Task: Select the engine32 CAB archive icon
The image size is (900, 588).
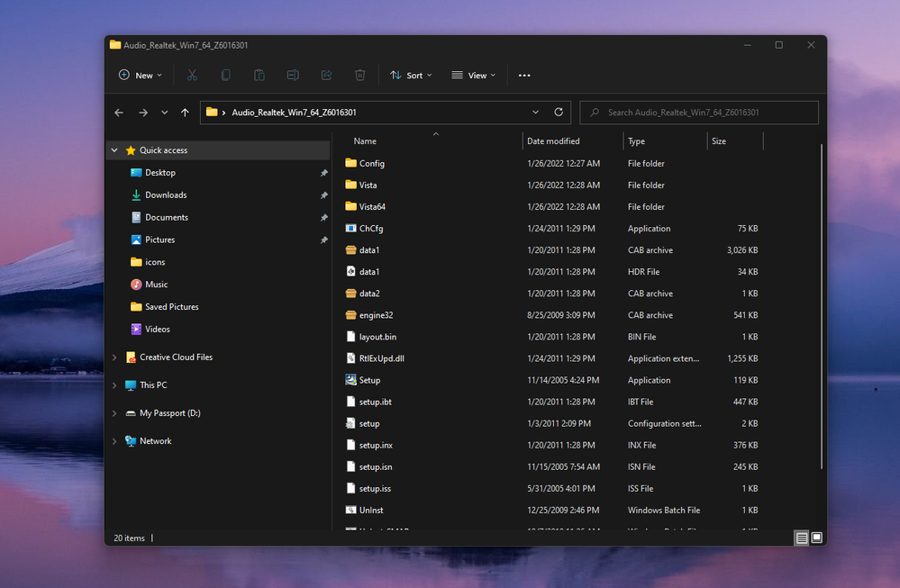Action: click(350, 315)
